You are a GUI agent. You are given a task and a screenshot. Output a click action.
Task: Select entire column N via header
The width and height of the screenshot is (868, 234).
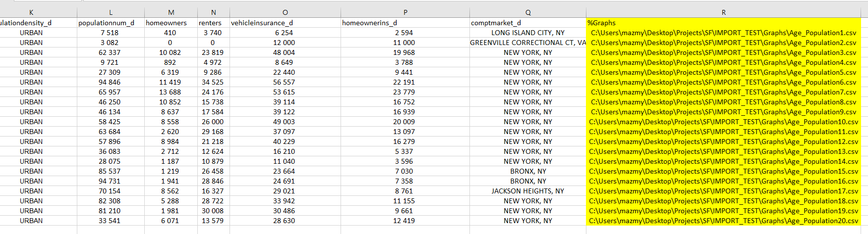pos(213,12)
